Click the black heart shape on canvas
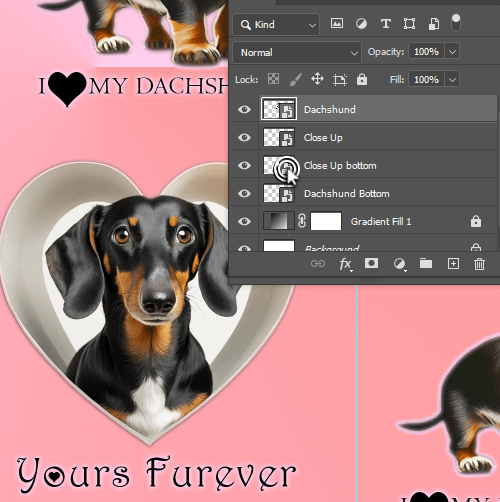The image size is (500, 502). pos(67,88)
